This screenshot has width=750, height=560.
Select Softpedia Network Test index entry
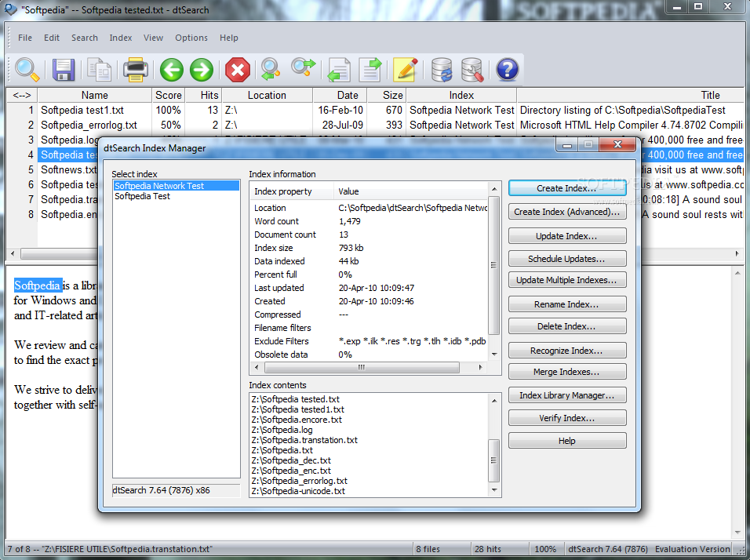pos(176,186)
